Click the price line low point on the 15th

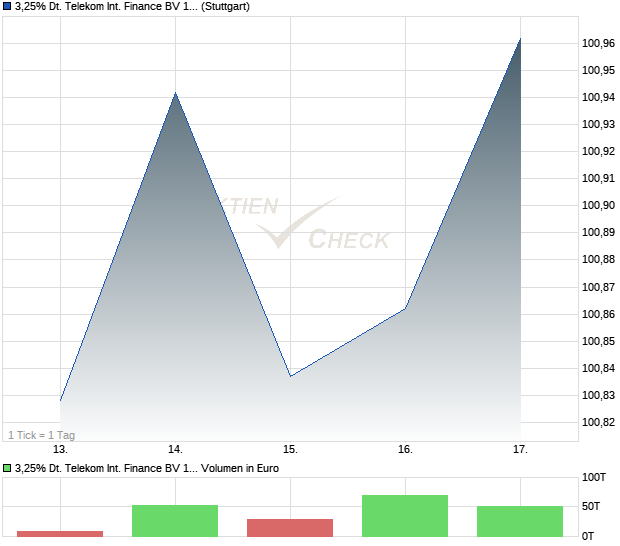[x=290, y=376]
